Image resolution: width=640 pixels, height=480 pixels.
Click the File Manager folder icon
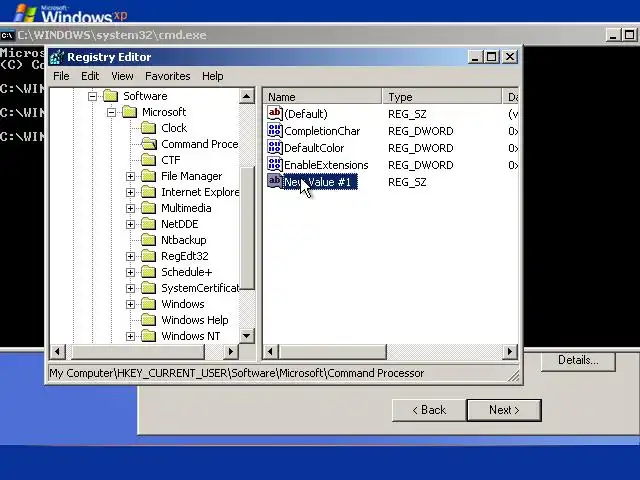point(149,176)
